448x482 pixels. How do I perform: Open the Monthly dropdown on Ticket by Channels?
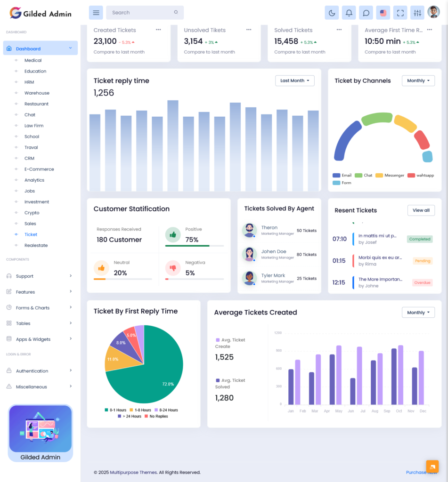[418, 80]
